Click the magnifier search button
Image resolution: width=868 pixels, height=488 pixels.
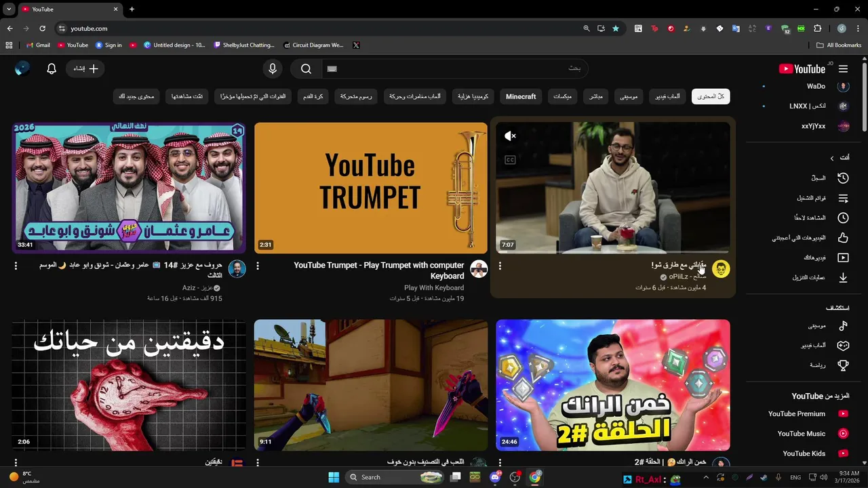point(306,68)
